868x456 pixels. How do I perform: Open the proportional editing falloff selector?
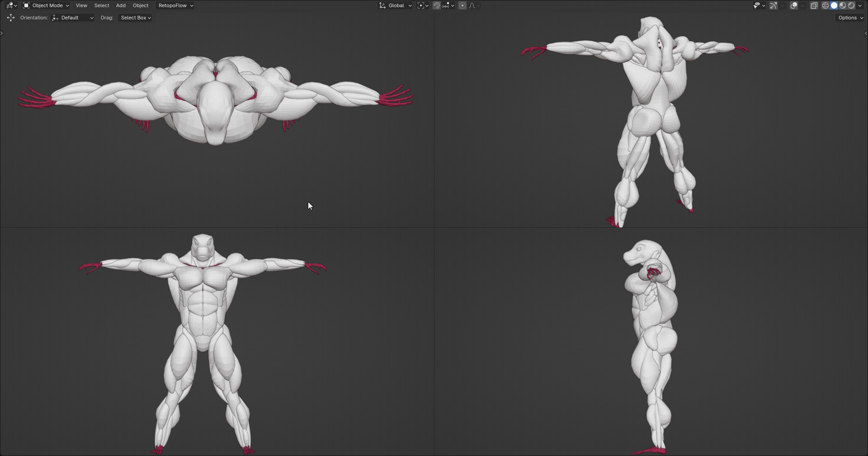tap(474, 5)
